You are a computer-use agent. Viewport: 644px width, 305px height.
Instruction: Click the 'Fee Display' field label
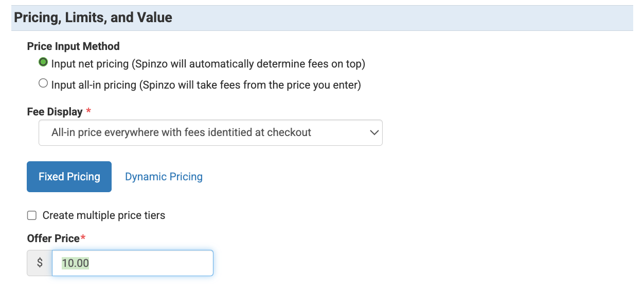tap(55, 112)
